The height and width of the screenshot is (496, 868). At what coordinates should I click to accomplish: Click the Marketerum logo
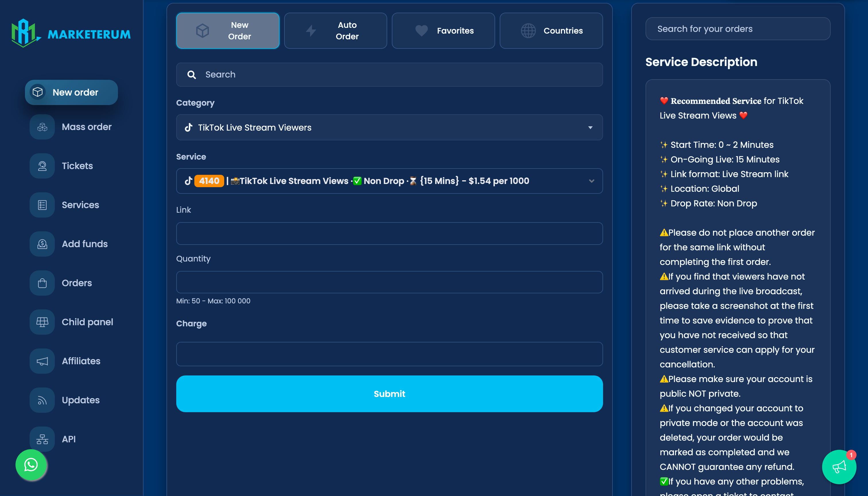coord(71,33)
